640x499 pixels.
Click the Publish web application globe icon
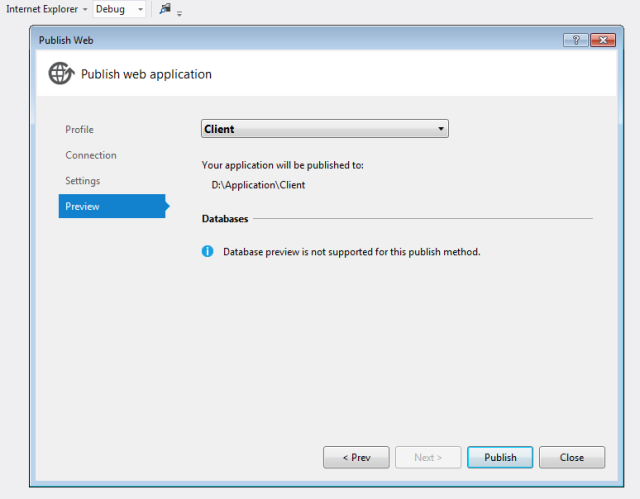(x=62, y=73)
